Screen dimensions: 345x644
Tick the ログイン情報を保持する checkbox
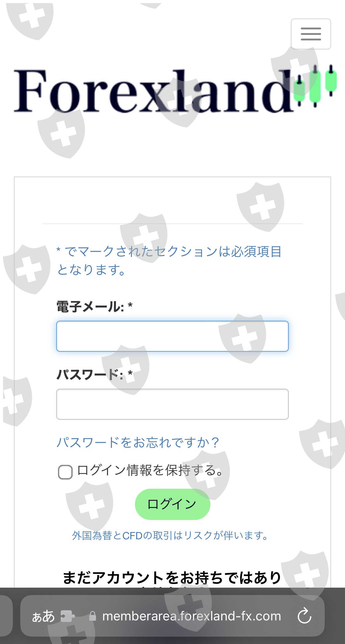tap(65, 472)
